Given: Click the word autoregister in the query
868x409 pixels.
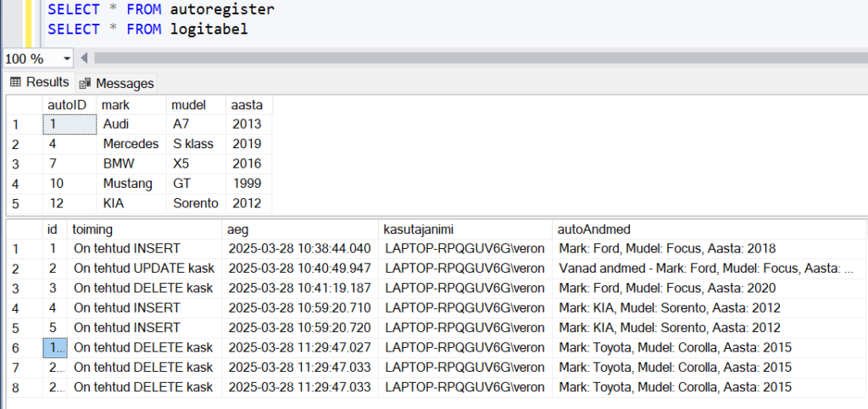Looking at the screenshot, I should [x=222, y=8].
